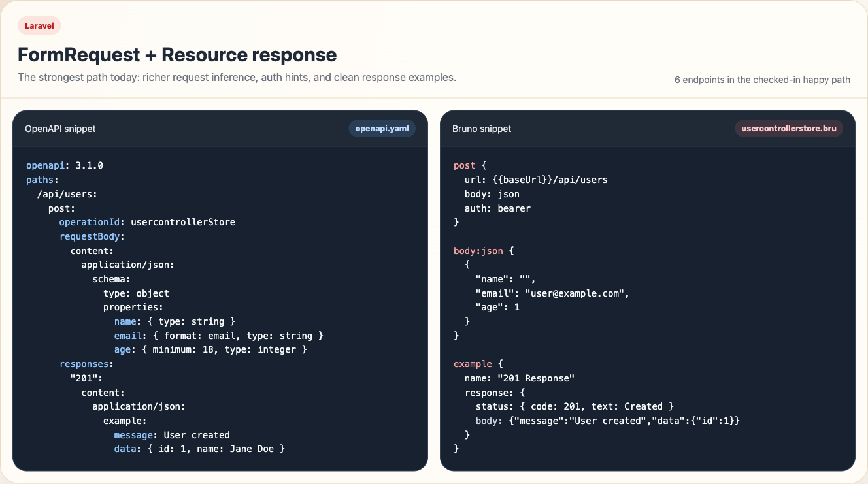Click the 'response: {' line
This screenshot has width=868, height=484.
(495, 393)
